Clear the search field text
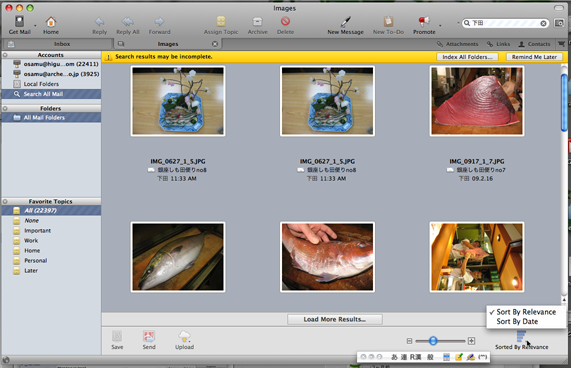The height and width of the screenshot is (368, 571). coord(543,23)
